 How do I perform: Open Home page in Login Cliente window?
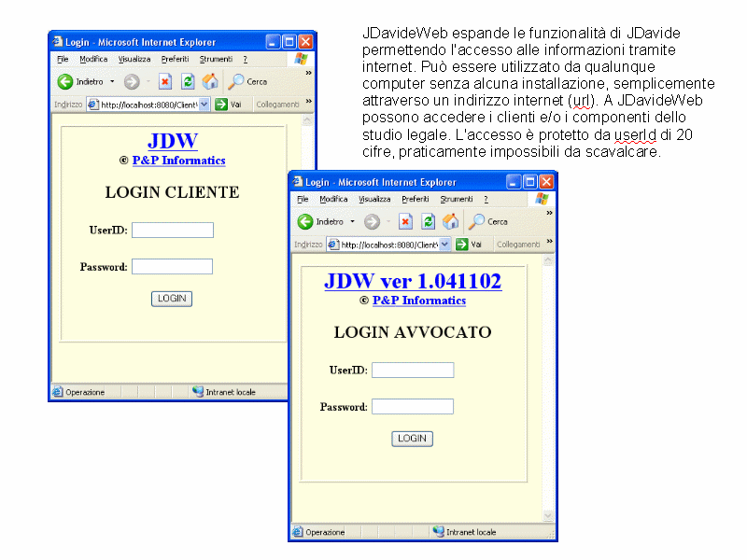coord(210,82)
